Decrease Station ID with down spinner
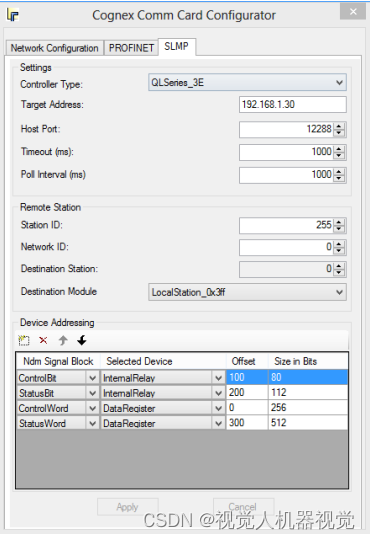The image size is (370, 540). pyautogui.click(x=339, y=229)
